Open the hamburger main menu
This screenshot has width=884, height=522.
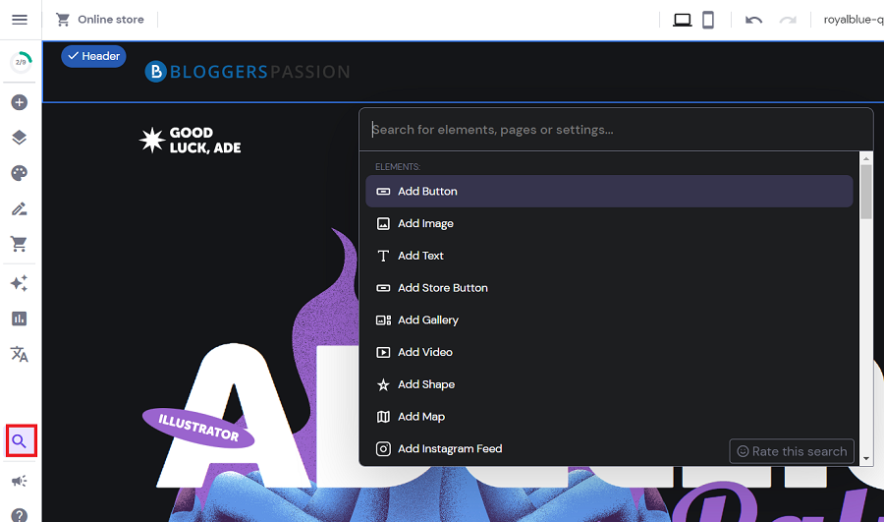pyautogui.click(x=19, y=20)
